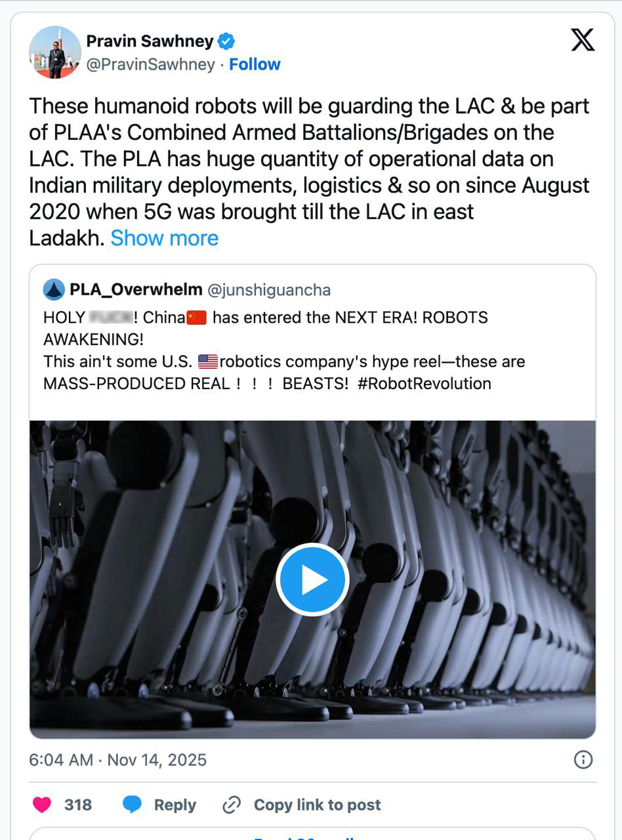Open the info icon beside the timestamp

tap(583, 760)
